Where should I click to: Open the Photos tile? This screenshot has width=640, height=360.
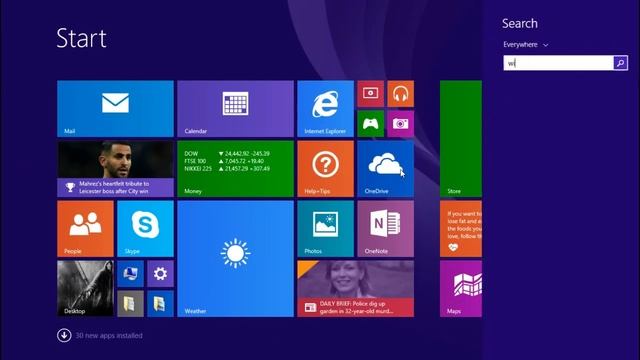(x=325, y=229)
